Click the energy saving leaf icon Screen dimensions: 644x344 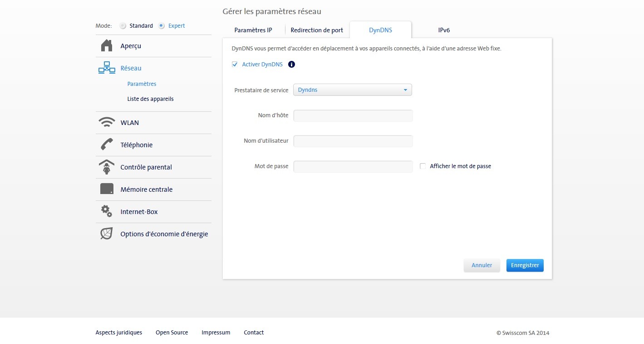pos(107,234)
